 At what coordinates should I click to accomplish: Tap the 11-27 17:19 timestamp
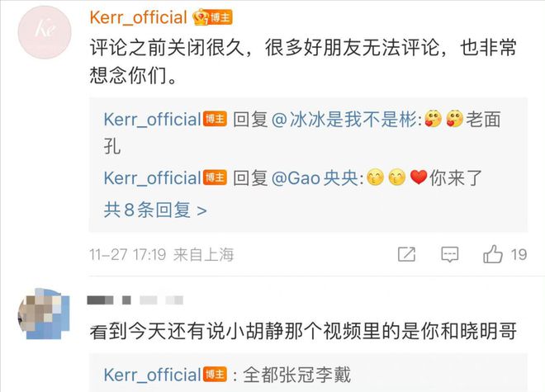click(127, 255)
